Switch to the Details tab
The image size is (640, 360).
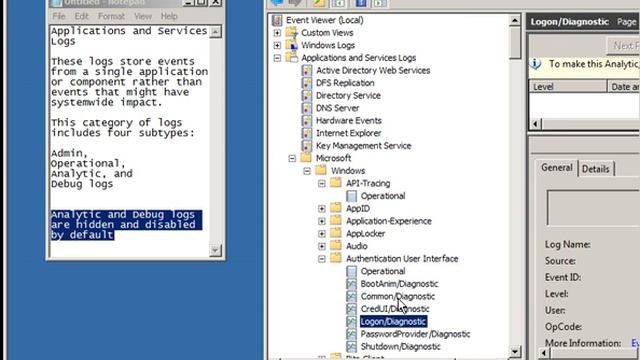coord(596,169)
